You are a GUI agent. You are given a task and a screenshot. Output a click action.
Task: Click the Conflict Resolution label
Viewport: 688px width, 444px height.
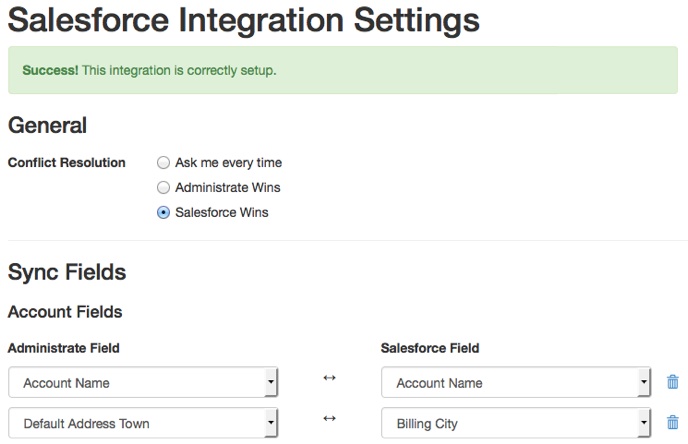click(x=67, y=163)
